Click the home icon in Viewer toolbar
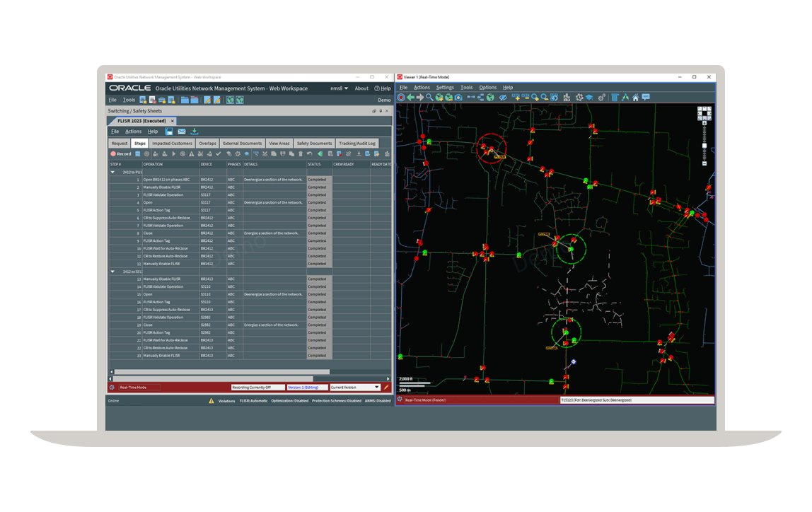The height and width of the screenshot is (512, 812). pyautogui.click(x=635, y=98)
